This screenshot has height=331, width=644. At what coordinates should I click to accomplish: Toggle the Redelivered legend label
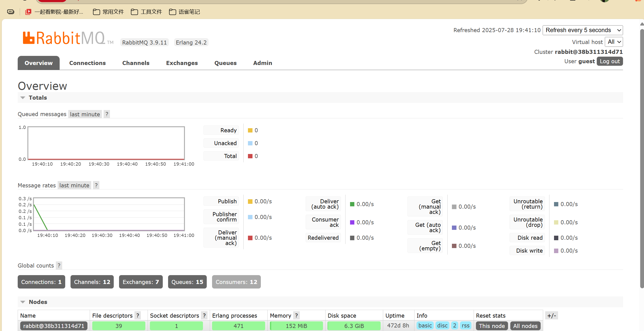323,238
